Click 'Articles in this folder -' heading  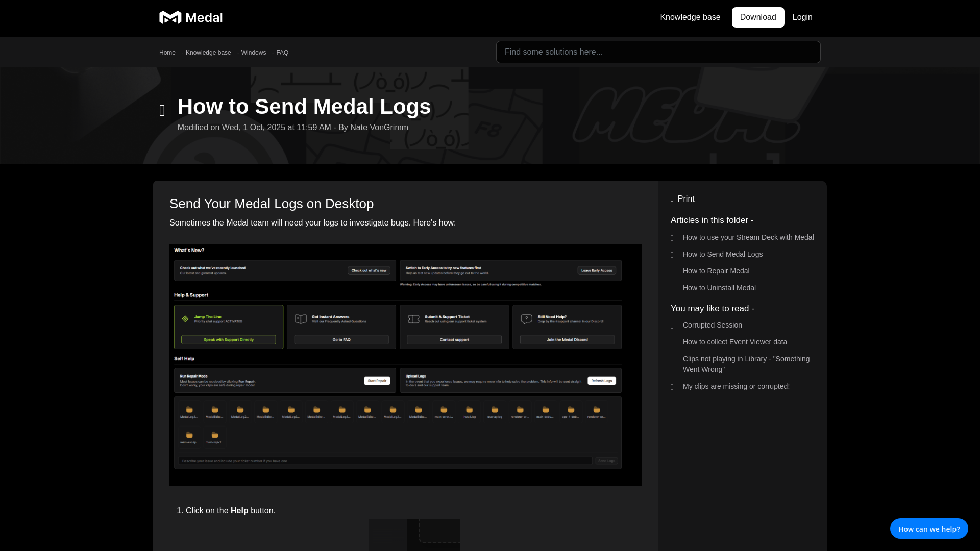712,220
